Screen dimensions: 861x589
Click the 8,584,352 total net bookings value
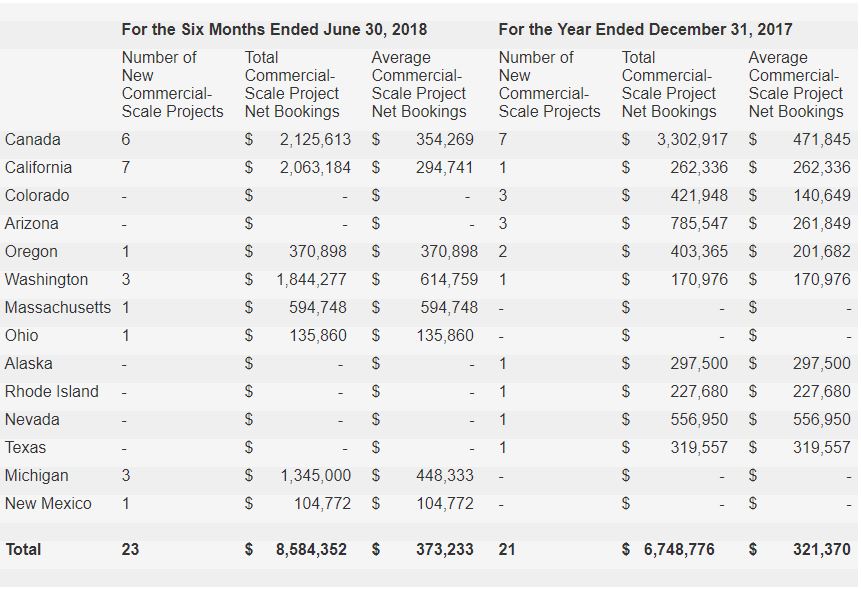pos(311,549)
